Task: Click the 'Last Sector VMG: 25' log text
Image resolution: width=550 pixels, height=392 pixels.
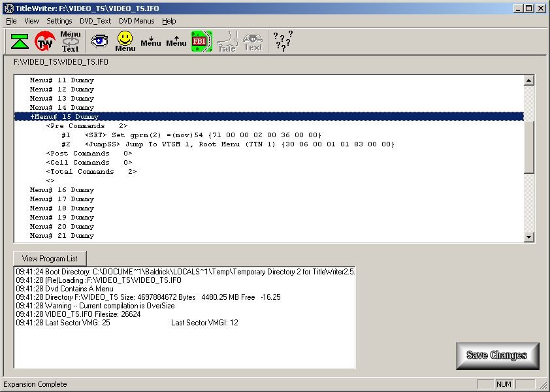Action: click(x=78, y=323)
